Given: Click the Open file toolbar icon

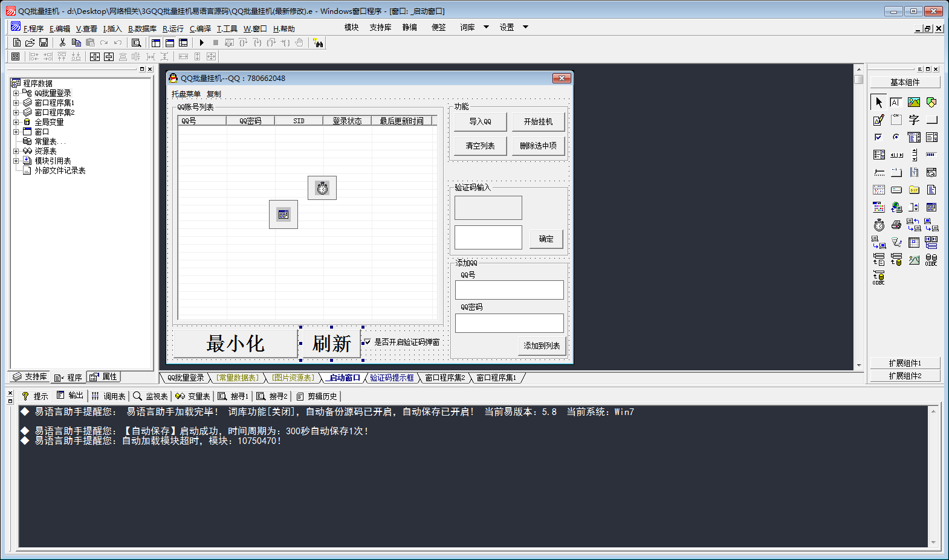Looking at the screenshot, I should (x=30, y=43).
